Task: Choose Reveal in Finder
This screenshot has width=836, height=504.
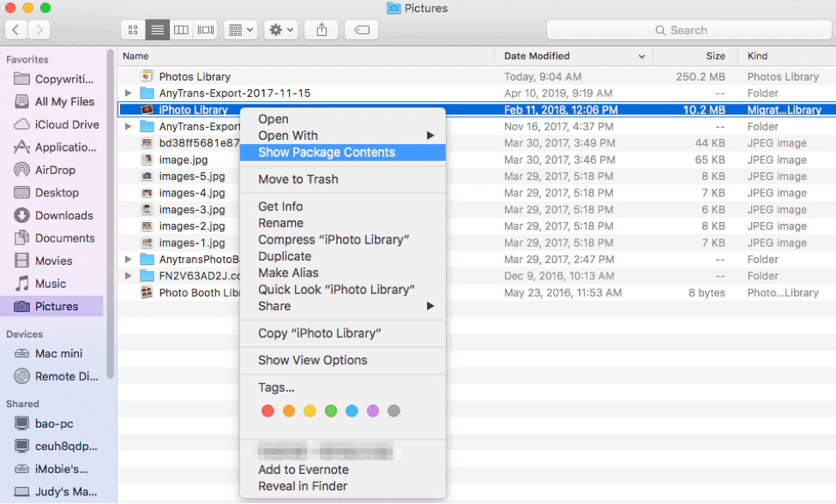Action: [x=342, y=486]
